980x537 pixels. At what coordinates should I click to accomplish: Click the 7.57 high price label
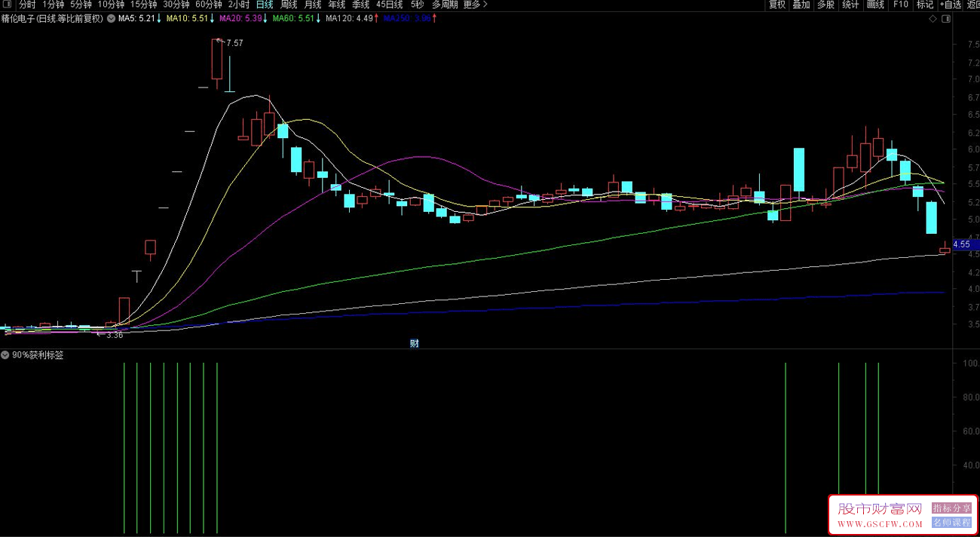point(234,43)
